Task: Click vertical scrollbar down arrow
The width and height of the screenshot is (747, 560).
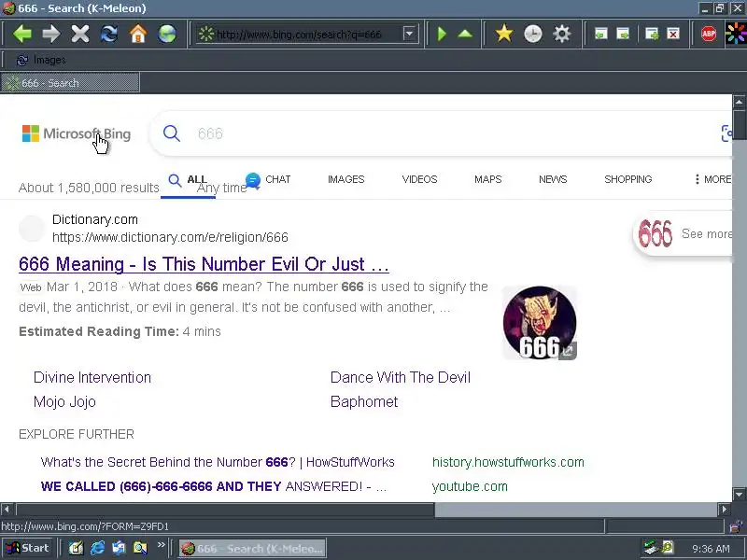Action: [x=739, y=495]
